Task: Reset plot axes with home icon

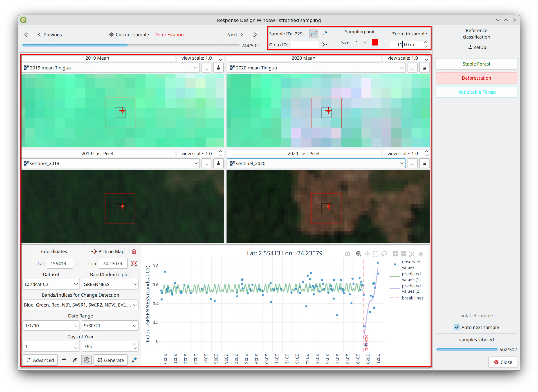Action: click(x=421, y=254)
